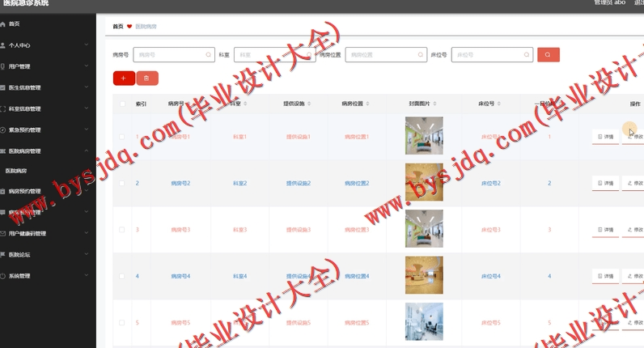Click 详情 button for row 2

click(605, 183)
